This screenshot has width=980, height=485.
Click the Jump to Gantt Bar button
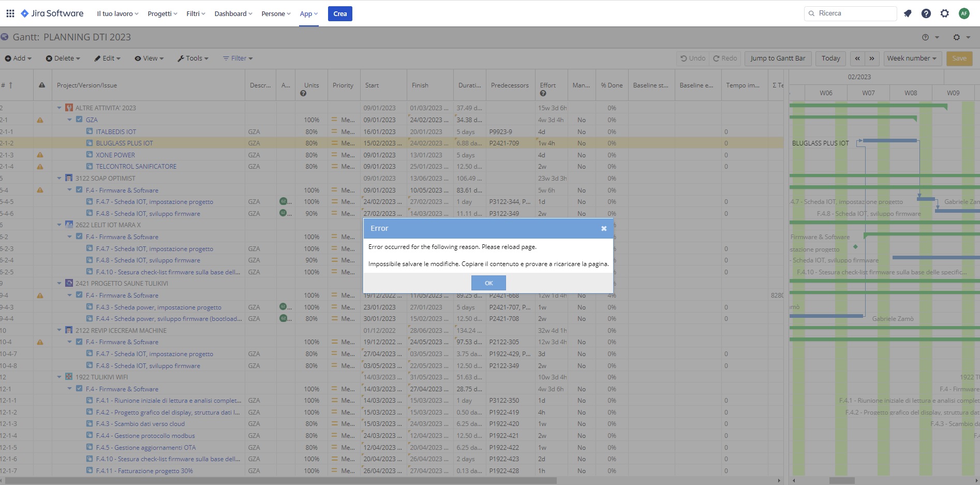[778, 58]
